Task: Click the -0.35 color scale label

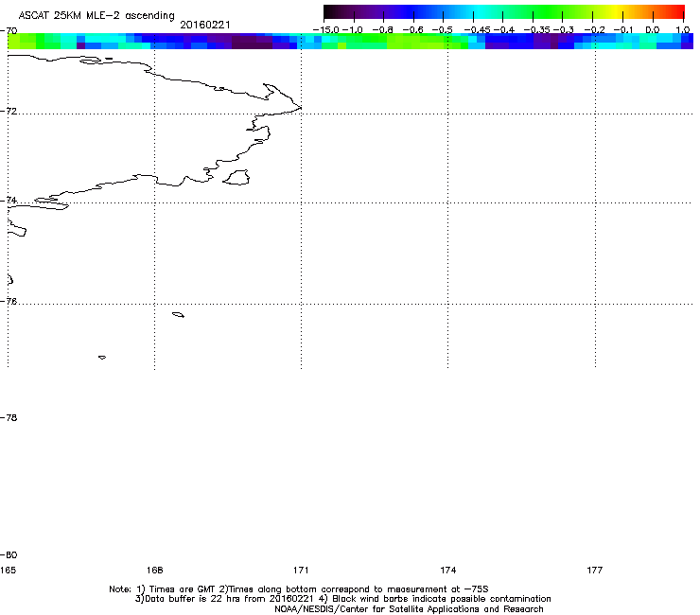Action: pyautogui.click(x=536, y=30)
